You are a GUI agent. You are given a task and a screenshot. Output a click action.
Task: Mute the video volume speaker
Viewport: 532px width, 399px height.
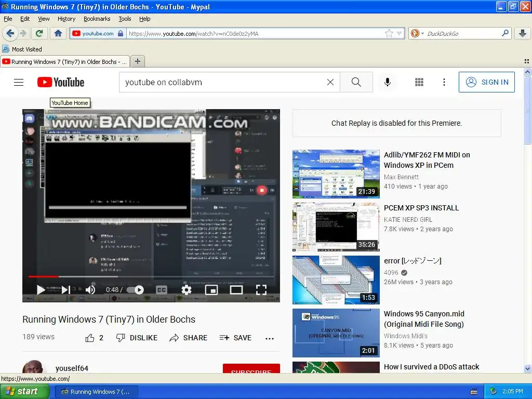click(90, 290)
